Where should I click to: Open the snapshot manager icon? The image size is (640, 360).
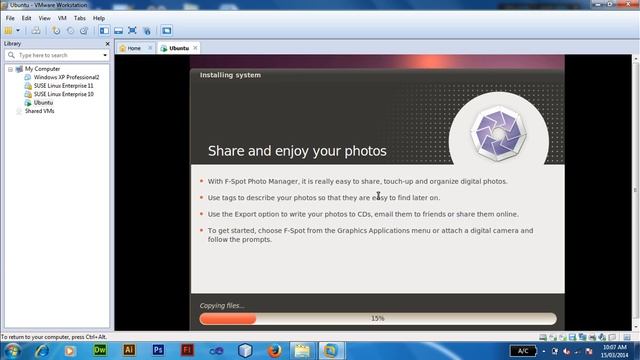tap(84, 31)
